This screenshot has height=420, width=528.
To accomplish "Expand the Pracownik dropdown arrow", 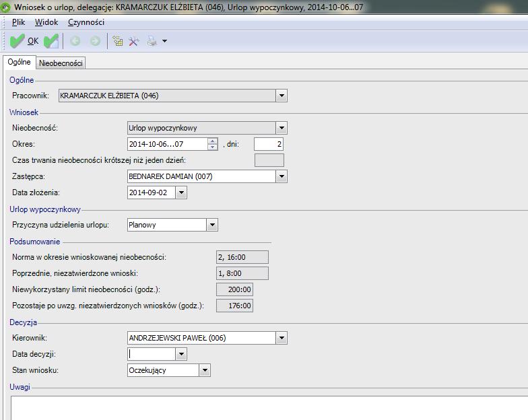I will [282, 96].
